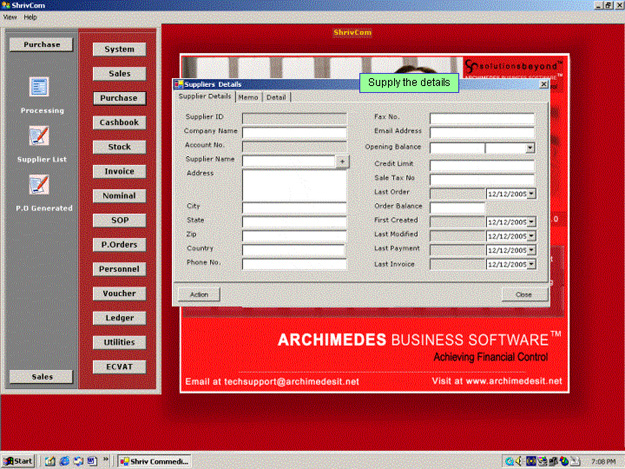
Task: Click the Windows Start button
Action: tap(19, 461)
